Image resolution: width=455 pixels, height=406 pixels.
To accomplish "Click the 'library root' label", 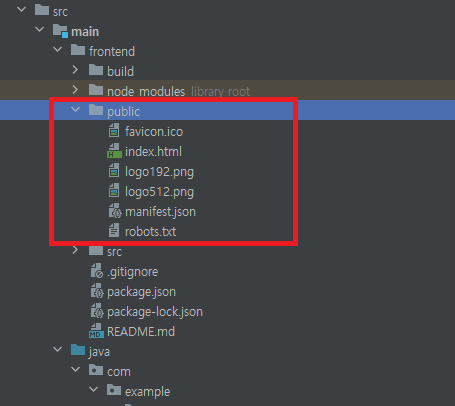I will [x=221, y=91].
